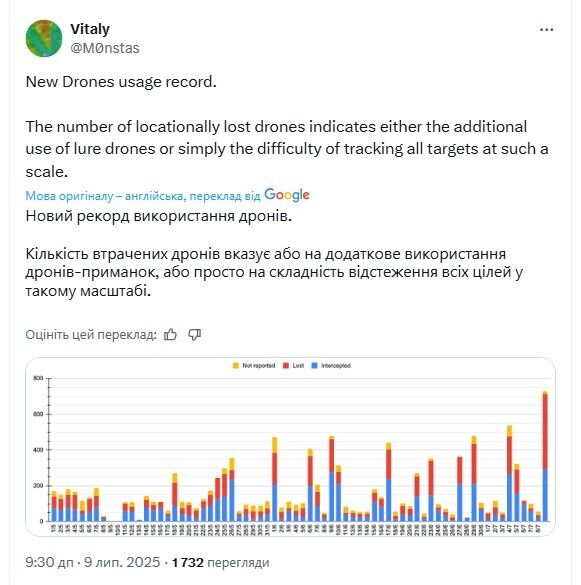Click the original-language translation notice link
Viewport: 581px width, 585px height.
tap(143, 196)
